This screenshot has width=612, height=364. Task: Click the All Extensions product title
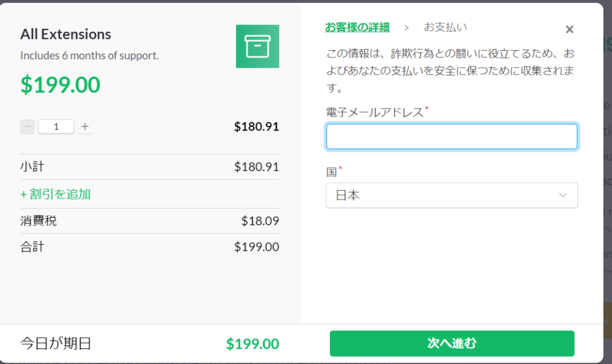click(x=66, y=34)
